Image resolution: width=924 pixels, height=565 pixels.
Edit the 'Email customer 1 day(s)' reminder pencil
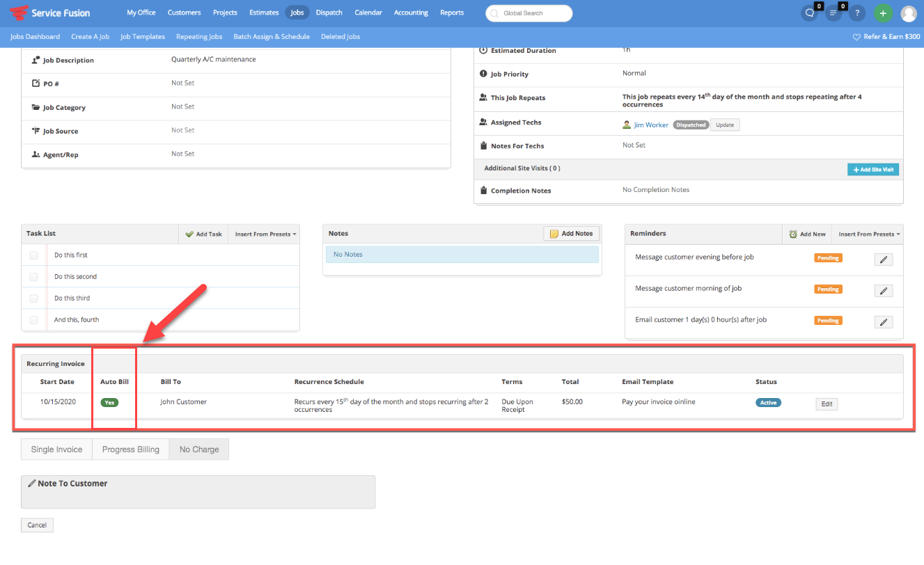[883, 322]
